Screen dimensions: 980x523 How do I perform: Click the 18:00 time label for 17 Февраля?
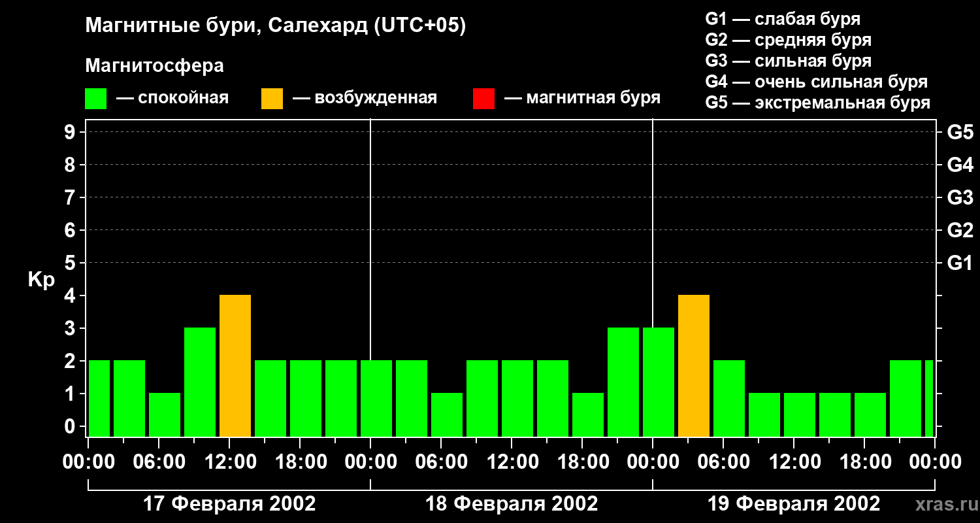[x=300, y=462]
